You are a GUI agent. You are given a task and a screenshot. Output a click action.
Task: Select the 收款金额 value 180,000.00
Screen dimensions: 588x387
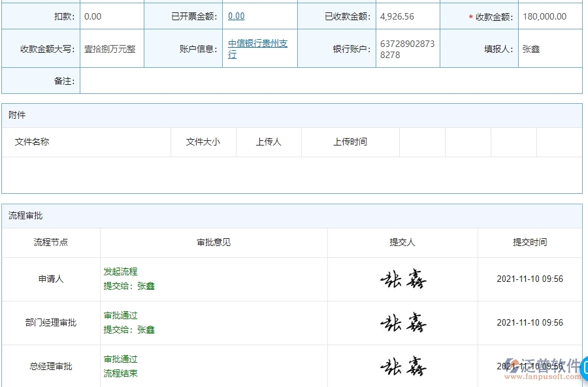coord(545,15)
